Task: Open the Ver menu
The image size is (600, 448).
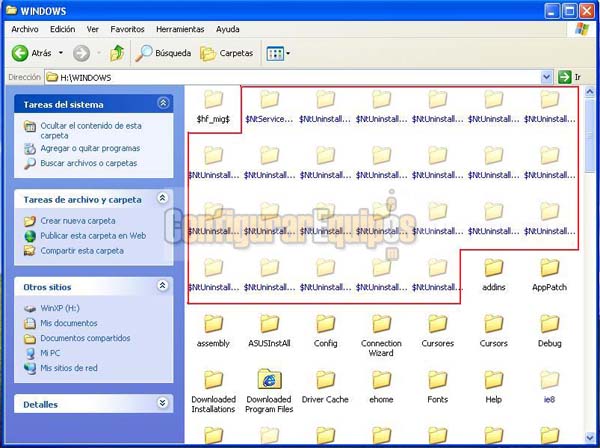Action: pos(93,29)
